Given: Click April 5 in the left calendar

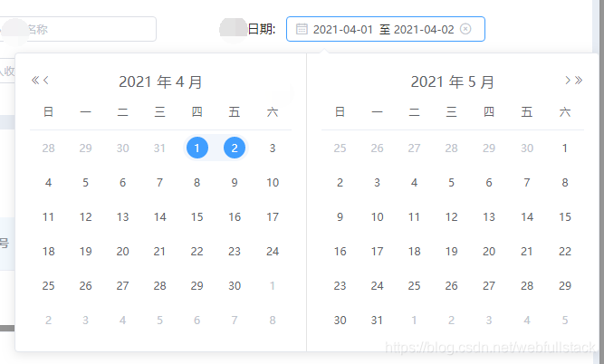Looking at the screenshot, I should pyautogui.click(x=85, y=183).
